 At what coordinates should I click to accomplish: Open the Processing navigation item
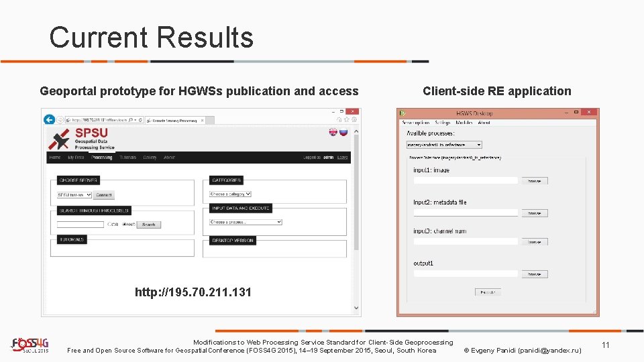coord(101,158)
